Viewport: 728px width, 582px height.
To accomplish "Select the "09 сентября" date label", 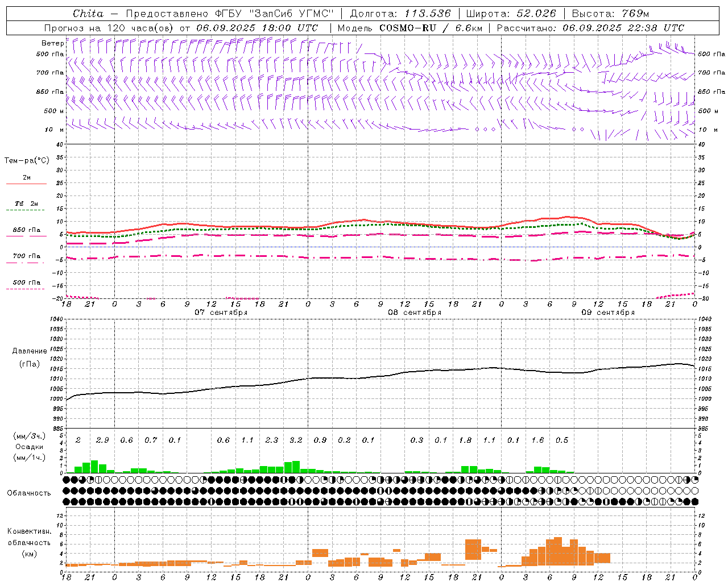I will tap(608, 313).
